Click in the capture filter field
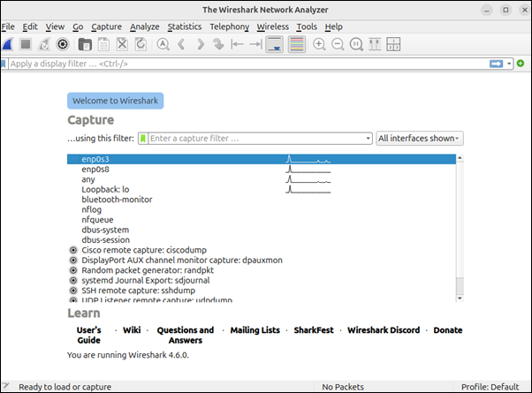The image size is (532, 393). [x=256, y=139]
